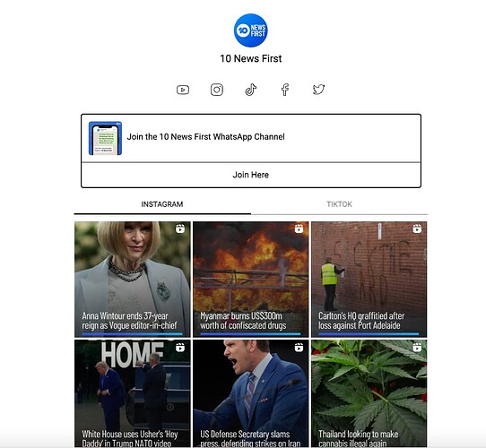This screenshot has width=486, height=448.
Task: Open the YouTube social icon
Action: 183,90
